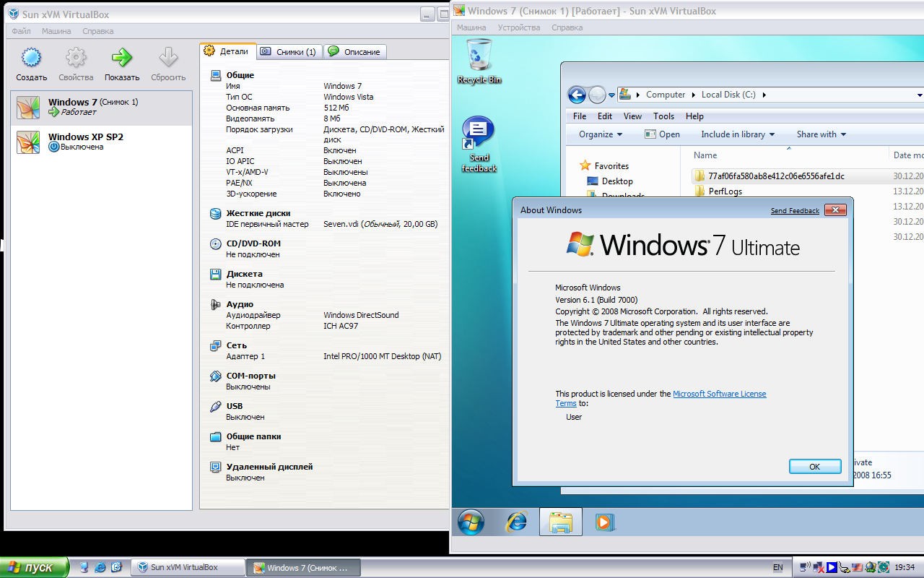Click the Explorer Forward arrow button
The width and height of the screenshot is (924, 578).
(x=597, y=95)
